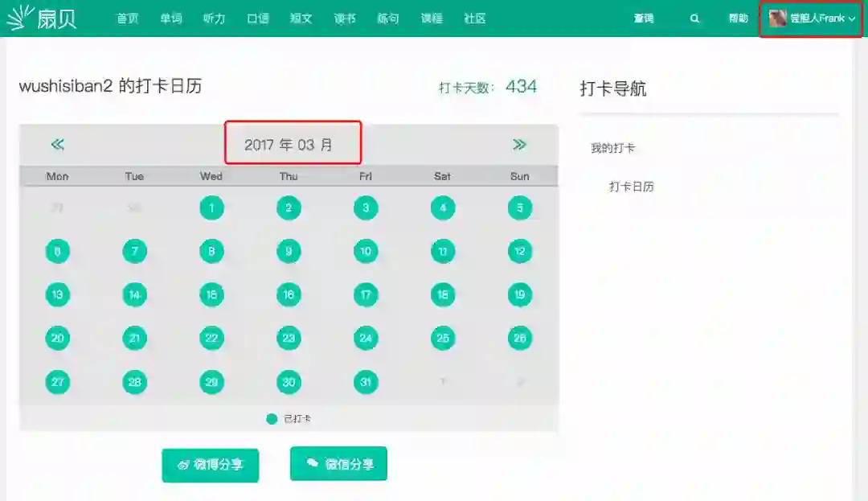
Task: Open the search magnifier icon
Action: [694, 18]
